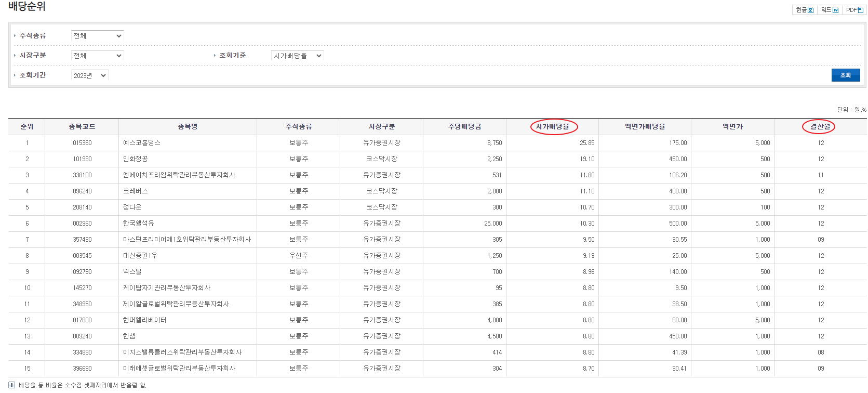Screen dimensions: 868x393
Task: Click the 한샘 stock entry
Action: [x=129, y=336]
